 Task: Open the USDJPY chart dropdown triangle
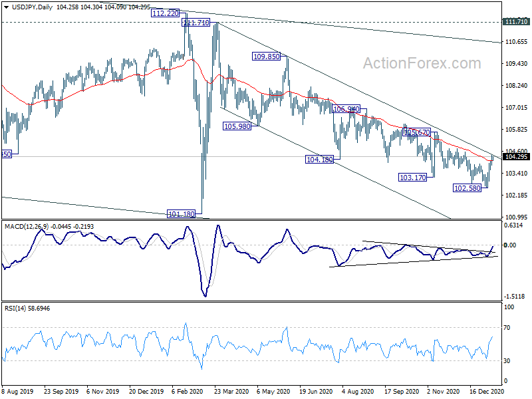coord(7,7)
